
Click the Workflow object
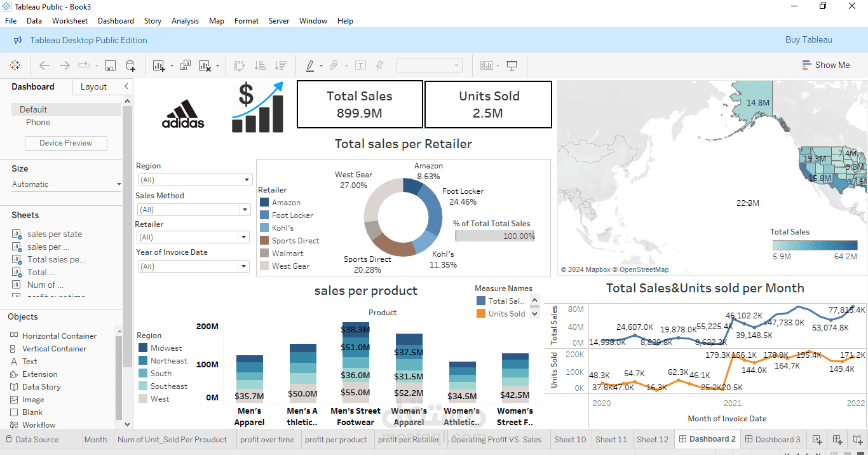pos(39,425)
